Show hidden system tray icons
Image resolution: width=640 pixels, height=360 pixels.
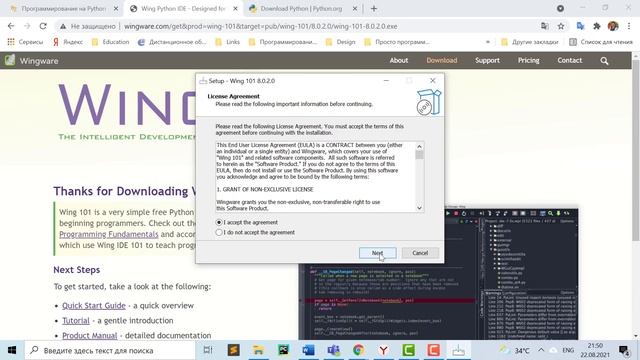pos(541,350)
